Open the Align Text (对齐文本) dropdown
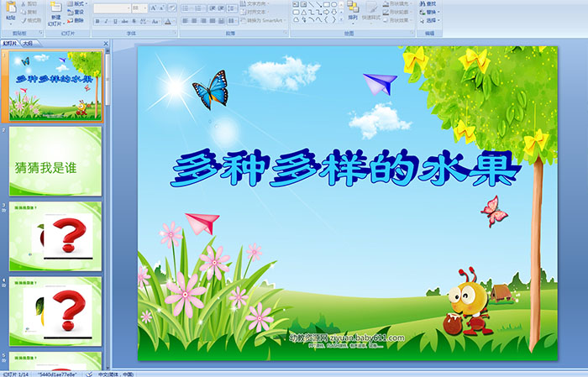 tap(255, 12)
